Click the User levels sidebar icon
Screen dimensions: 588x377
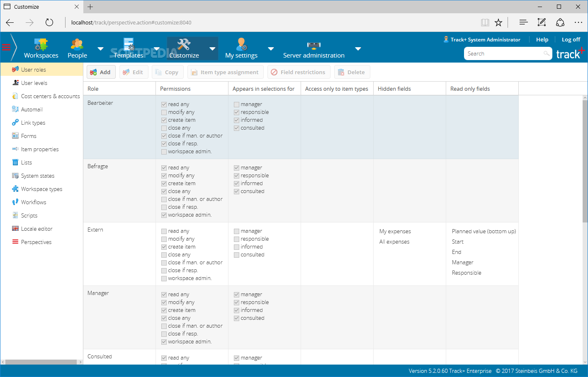click(x=15, y=83)
